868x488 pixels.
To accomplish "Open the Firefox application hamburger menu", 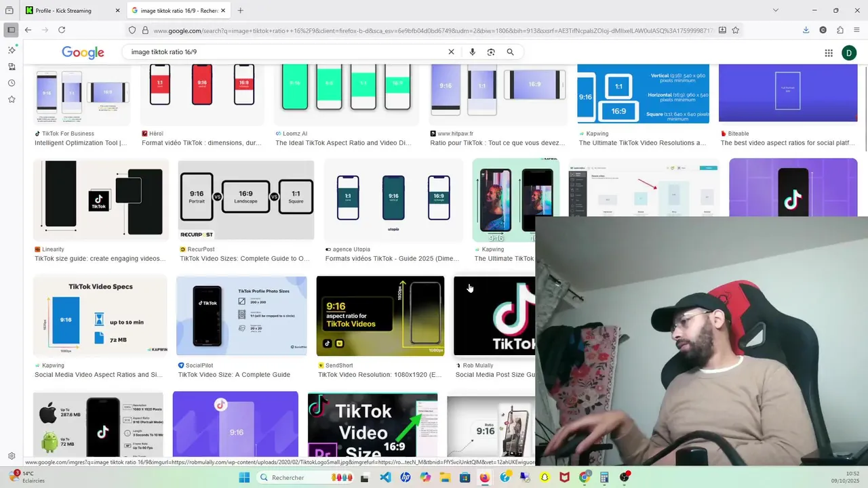I will [x=857, y=30].
